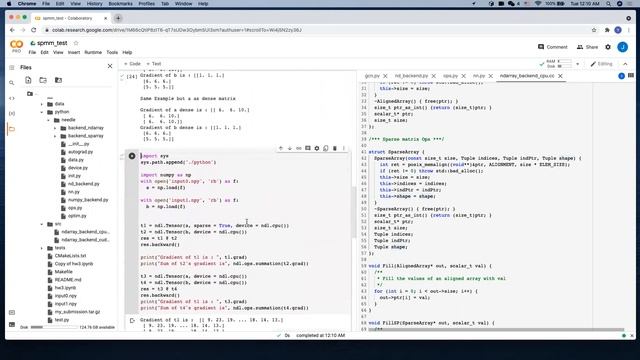Expand the backend_ndarray folder
640x360 pixels.
pyautogui.click(x=55, y=128)
